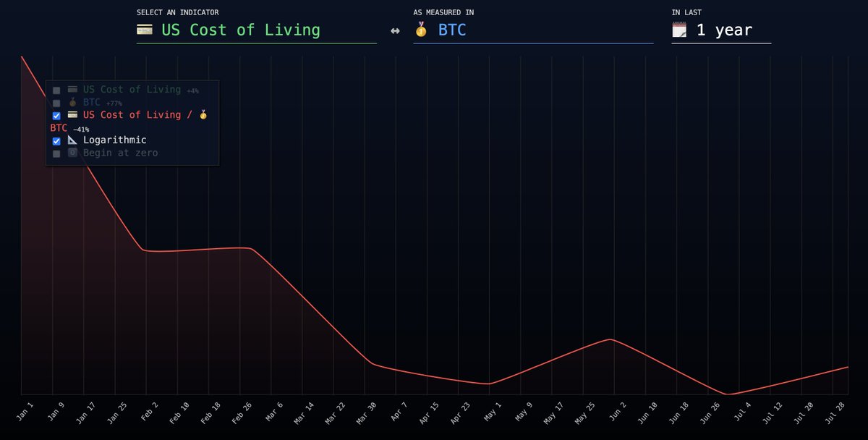
Task: Click the May 1 axis label
Action: [x=492, y=411]
